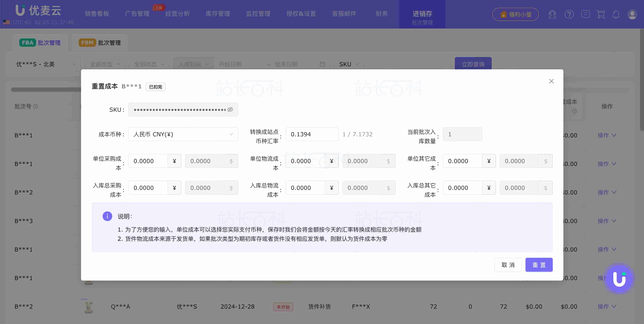The height and width of the screenshot is (324, 644).
Task: Open the message feedback icon in header
Action: (x=585, y=14)
